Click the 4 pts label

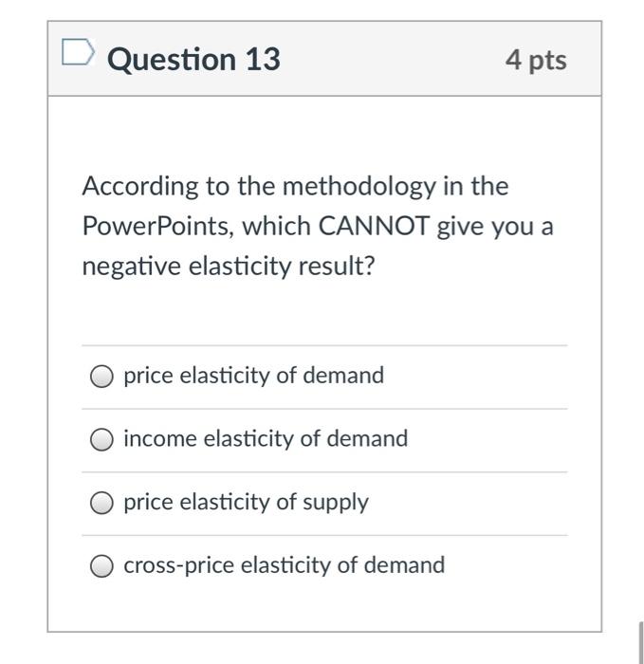(x=536, y=60)
